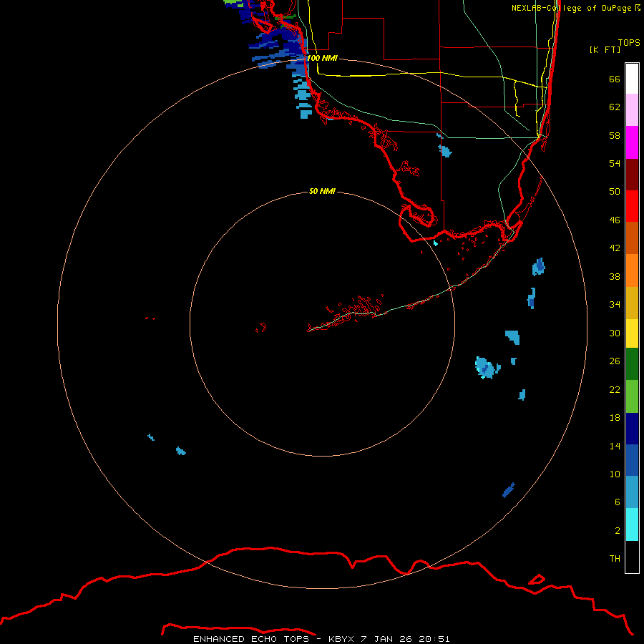Click the legend value 34
Image resolution: width=644 pixels, height=644 pixels.
[615, 305]
